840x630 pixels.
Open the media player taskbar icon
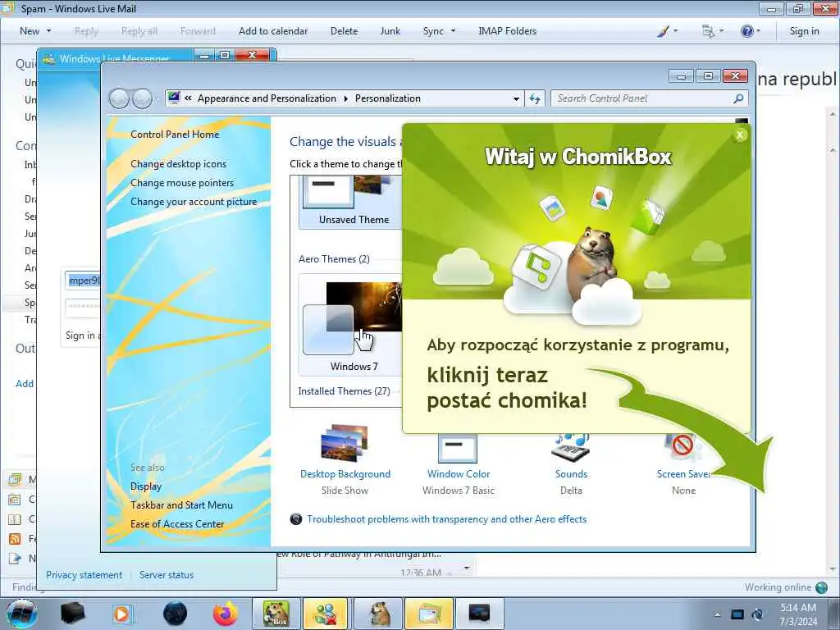pyautogui.click(x=122, y=614)
